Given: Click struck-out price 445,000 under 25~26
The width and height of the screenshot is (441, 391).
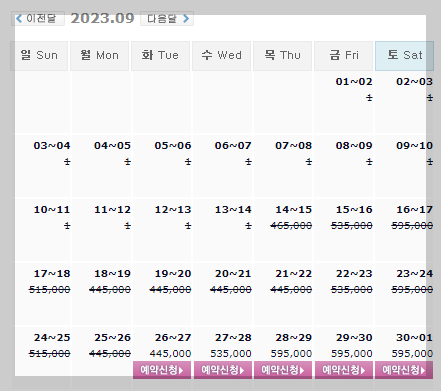Looking at the screenshot, I should (110, 353).
